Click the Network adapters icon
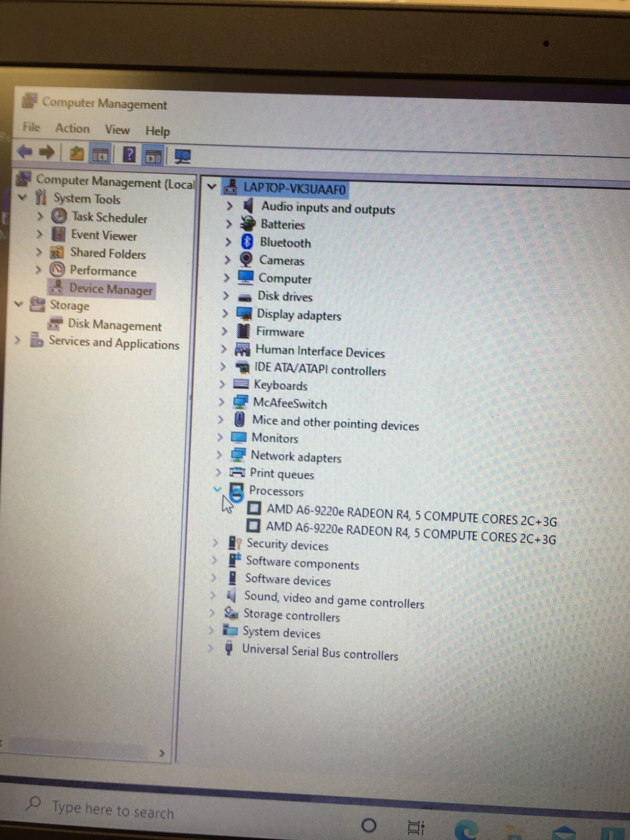Image resolution: width=630 pixels, height=840 pixels. tap(238, 455)
